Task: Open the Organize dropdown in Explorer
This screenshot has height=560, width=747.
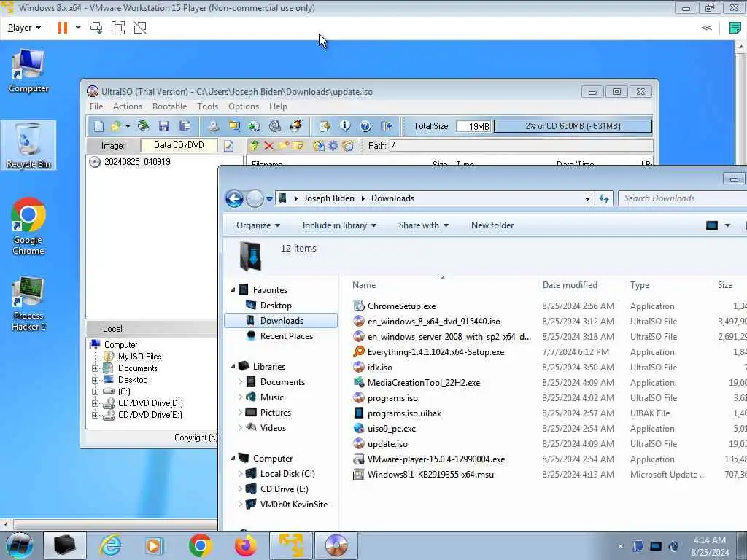Action: pyautogui.click(x=258, y=225)
